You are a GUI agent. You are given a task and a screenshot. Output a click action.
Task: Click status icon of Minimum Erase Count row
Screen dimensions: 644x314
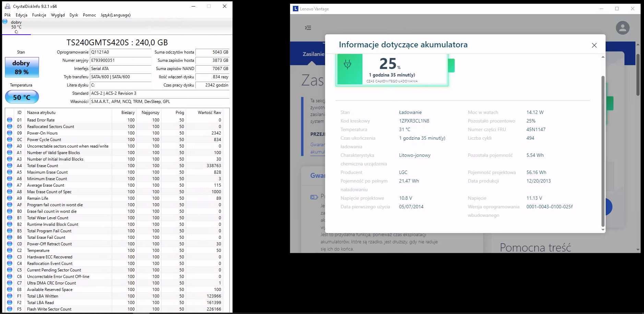(10, 179)
